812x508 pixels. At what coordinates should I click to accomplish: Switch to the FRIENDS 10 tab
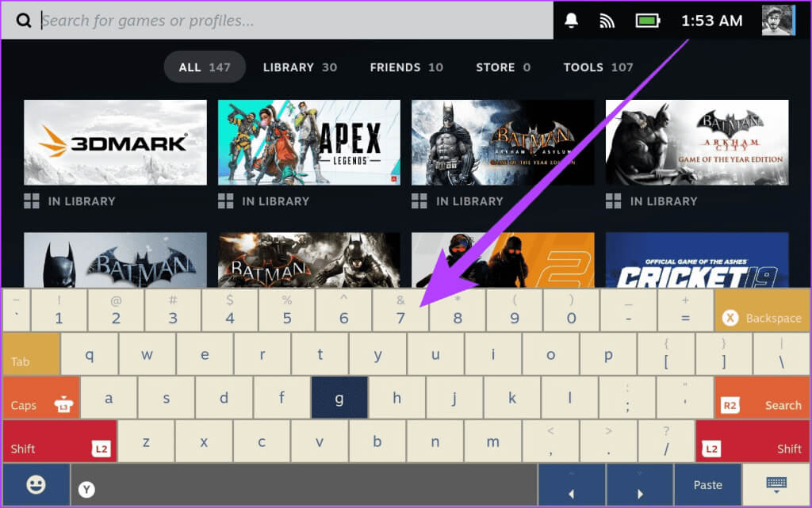(407, 67)
